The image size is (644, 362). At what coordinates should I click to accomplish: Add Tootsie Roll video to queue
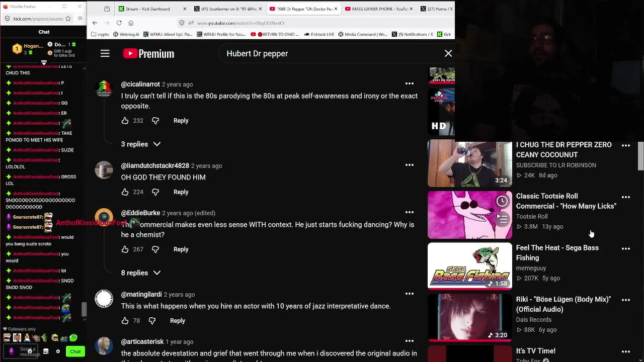502,219
